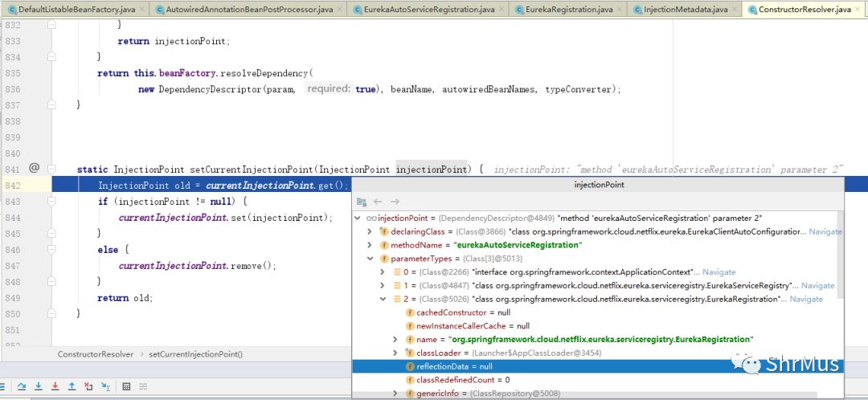Image resolution: width=868 pixels, height=400 pixels.
Task: Click the red Force Step Into icon
Action: [x=55, y=386]
